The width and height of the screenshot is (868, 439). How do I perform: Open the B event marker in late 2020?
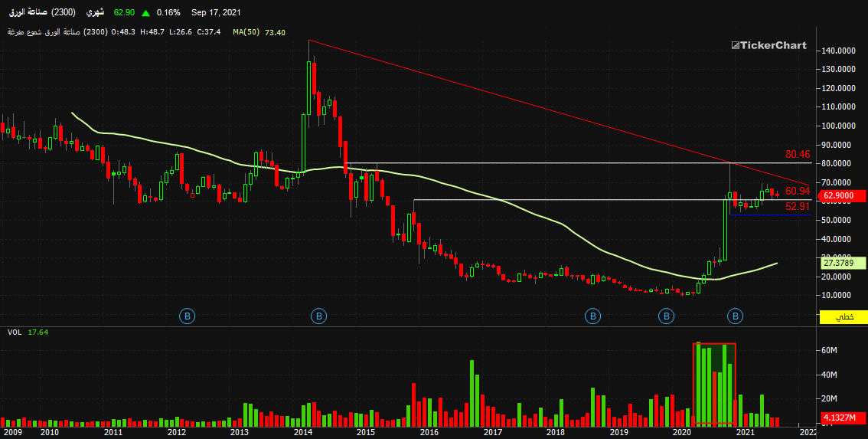(x=735, y=316)
